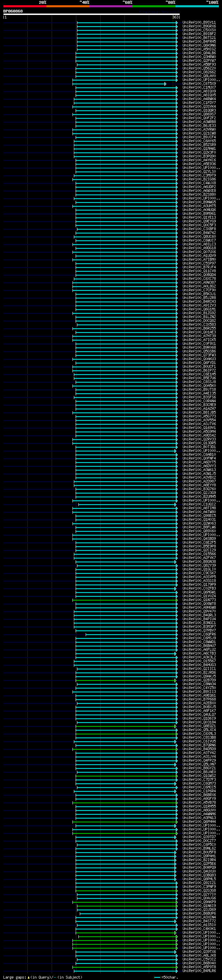Open hit UniRef100_C6T5X9
This screenshot has height=980, width=222.
199,84
